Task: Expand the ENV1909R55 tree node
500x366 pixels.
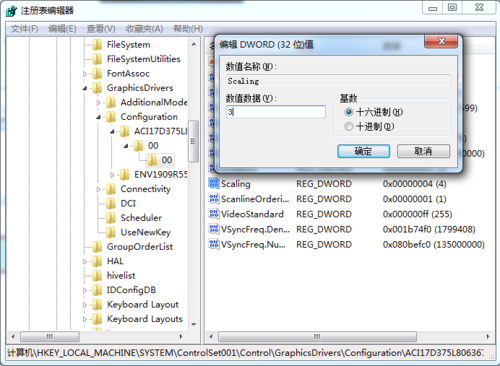Action: point(112,175)
